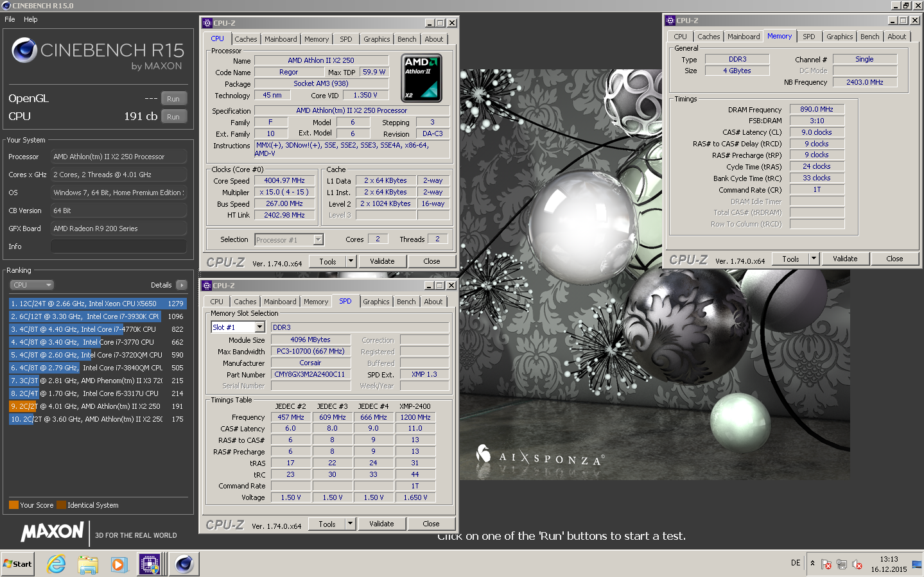Click the brown Identical System legend swatch
Screen dimensions: 924x577
pyautogui.click(x=61, y=505)
